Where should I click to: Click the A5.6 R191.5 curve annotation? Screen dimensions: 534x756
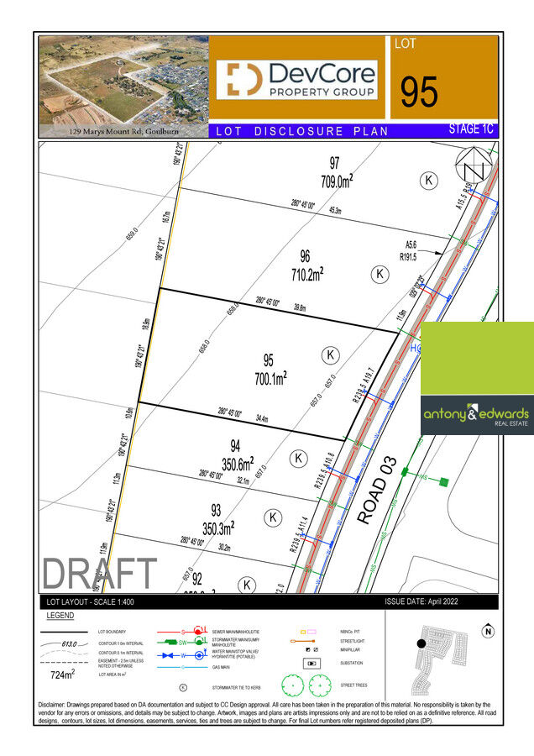click(x=408, y=251)
